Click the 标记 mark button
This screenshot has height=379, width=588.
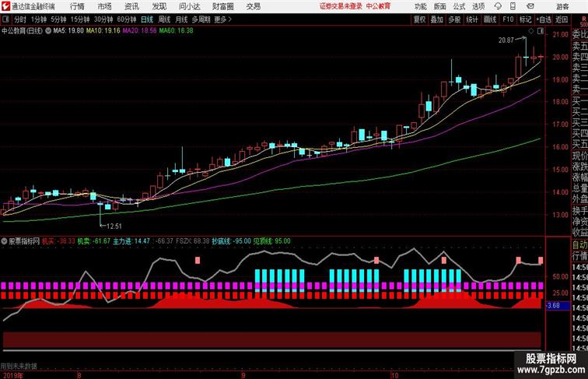(x=525, y=19)
